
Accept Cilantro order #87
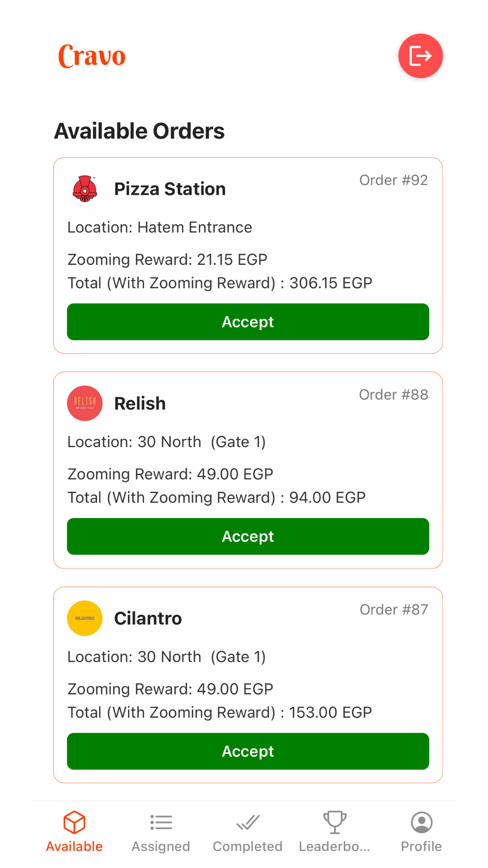tap(248, 751)
